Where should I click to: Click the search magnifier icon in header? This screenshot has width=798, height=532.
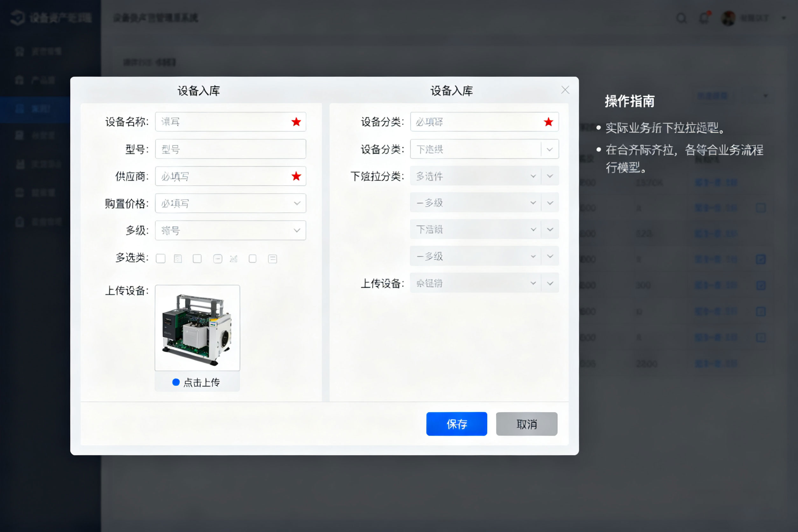(681, 18)
